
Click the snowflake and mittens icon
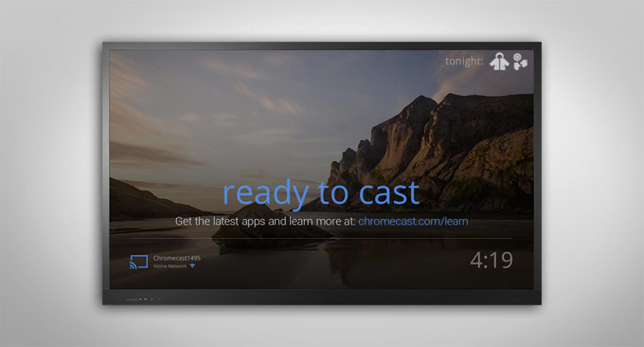point(520,62)
